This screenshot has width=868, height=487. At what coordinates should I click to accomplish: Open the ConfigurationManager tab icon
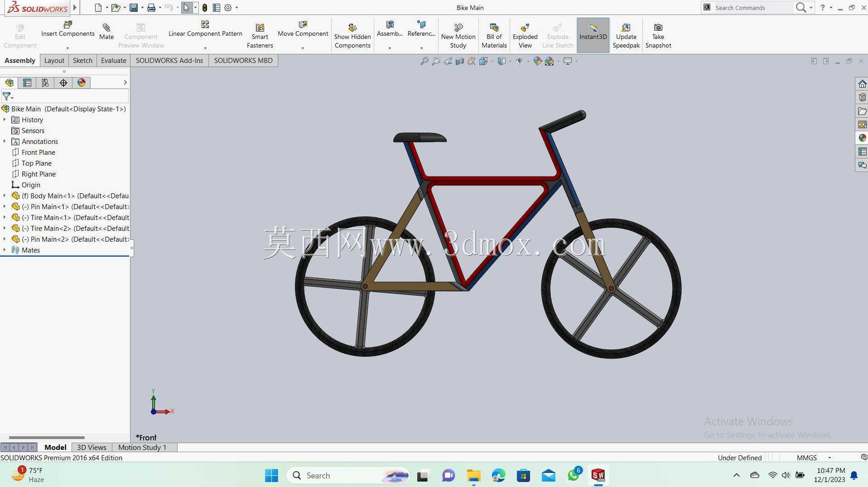click(45, 82)
